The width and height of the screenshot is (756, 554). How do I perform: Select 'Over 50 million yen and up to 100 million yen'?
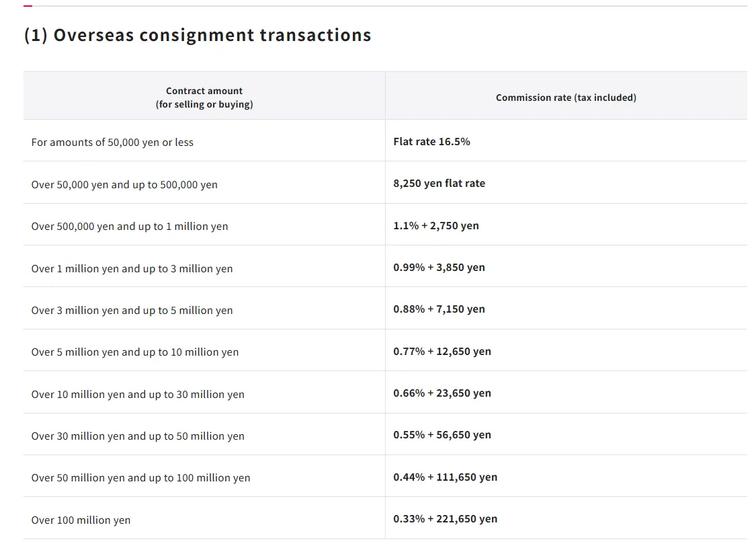[141, 478]
